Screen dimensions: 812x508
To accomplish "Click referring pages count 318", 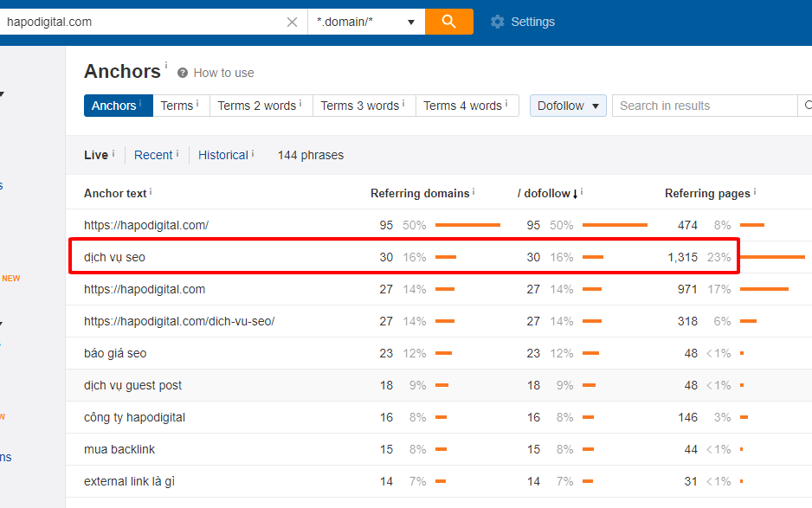I will [687, 321].
